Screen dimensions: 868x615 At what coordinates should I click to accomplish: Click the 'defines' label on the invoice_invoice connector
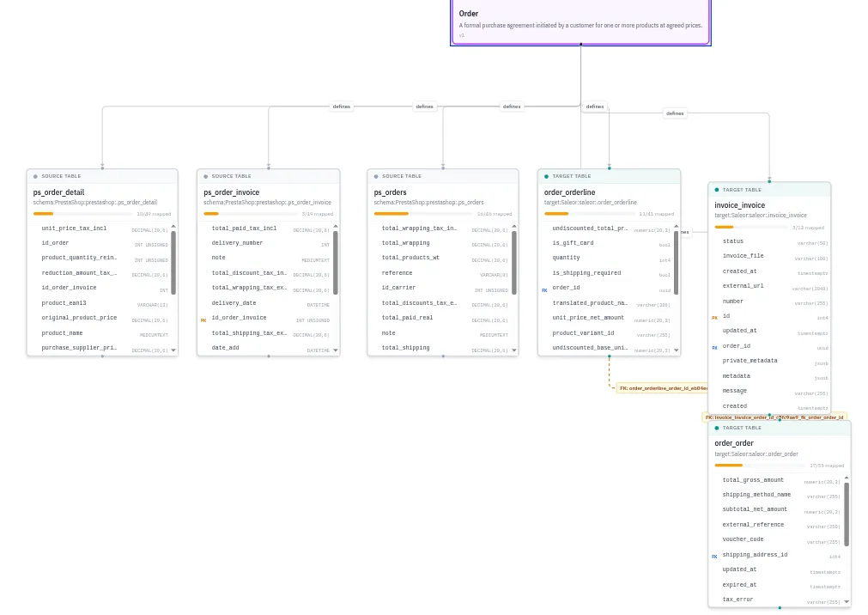pos(675,113)
